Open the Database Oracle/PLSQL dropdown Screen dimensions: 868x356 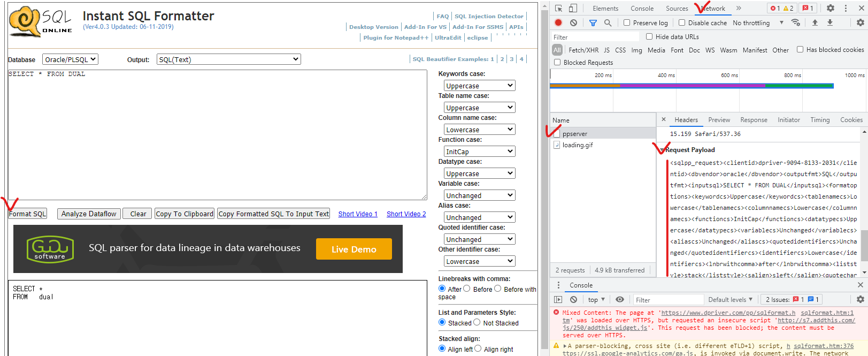(x=71, y=59)
